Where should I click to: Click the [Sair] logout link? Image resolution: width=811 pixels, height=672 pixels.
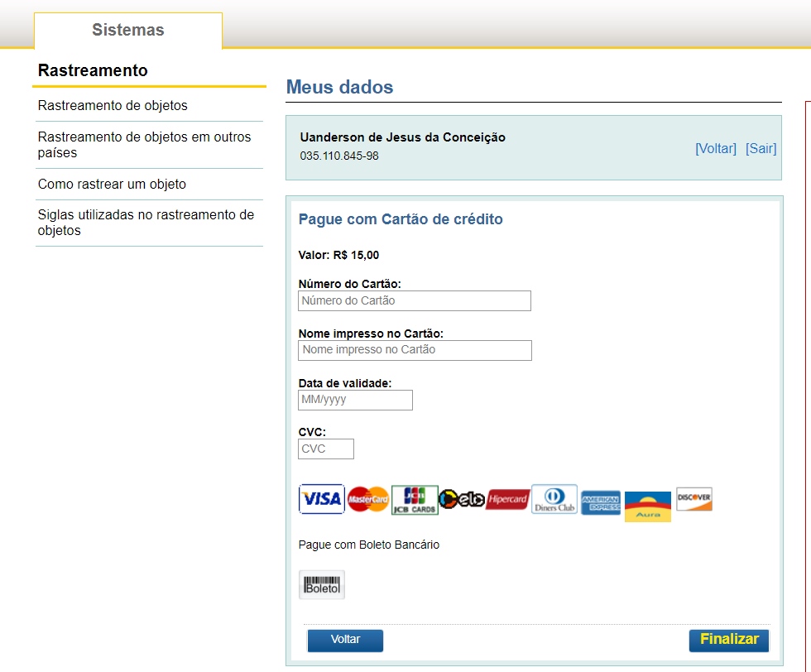point(761,148)
